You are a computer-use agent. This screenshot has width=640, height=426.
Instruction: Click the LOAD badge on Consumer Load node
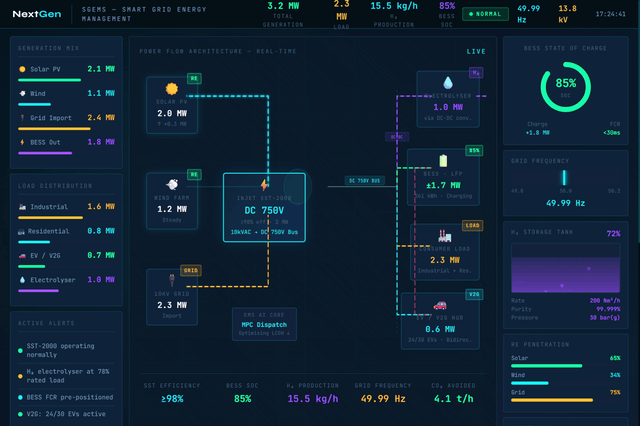(472, 225)
